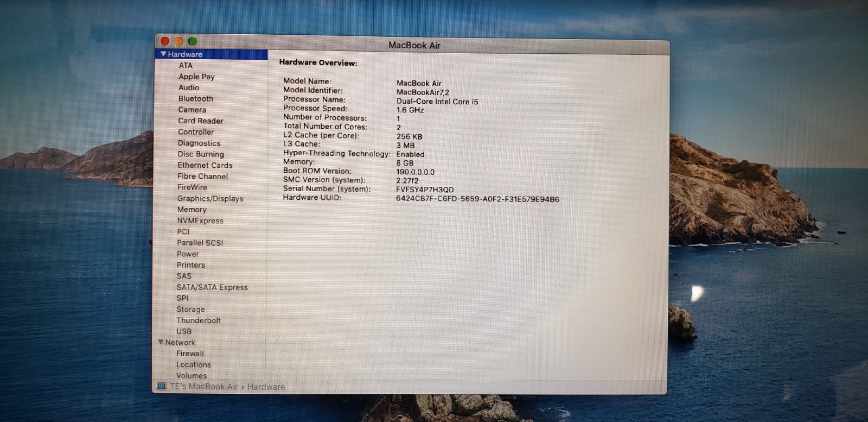This screenshot has height=422, width=868.
Task: Open Firewall under Network
Action: click(x=190, y=354)
